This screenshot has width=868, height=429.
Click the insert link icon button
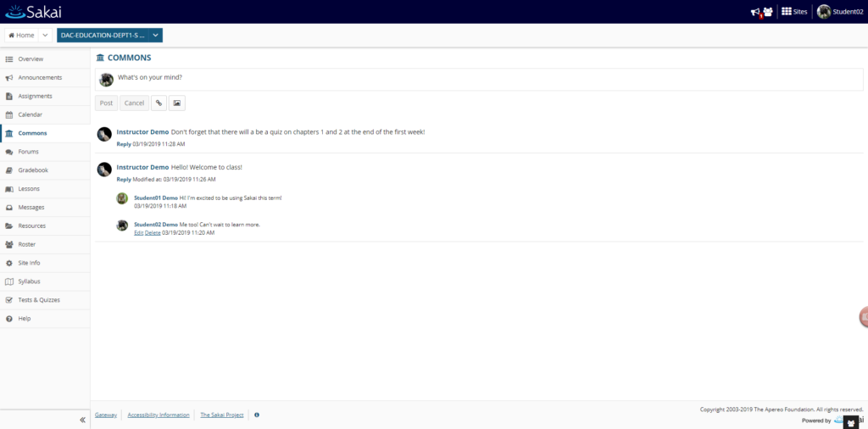click(x=159, y=103)
